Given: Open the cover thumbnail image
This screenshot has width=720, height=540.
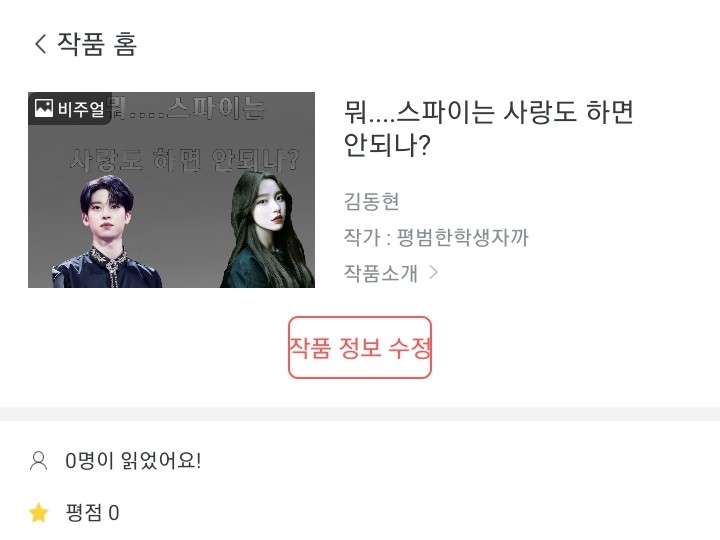Looking at the screenshot, I should click(x=171, y=190).
